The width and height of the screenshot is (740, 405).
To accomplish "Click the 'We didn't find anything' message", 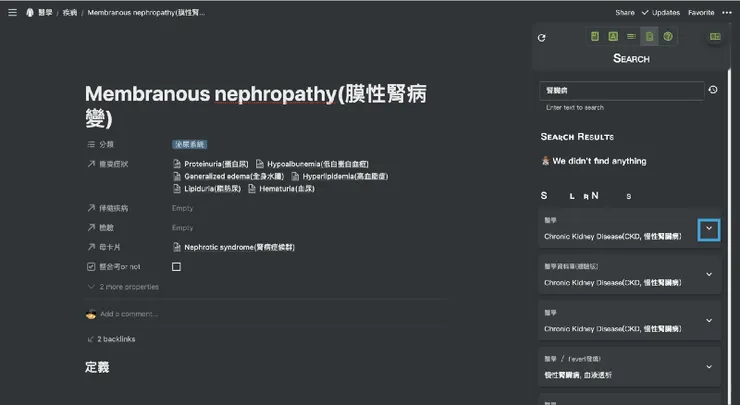I will [594, 161].
